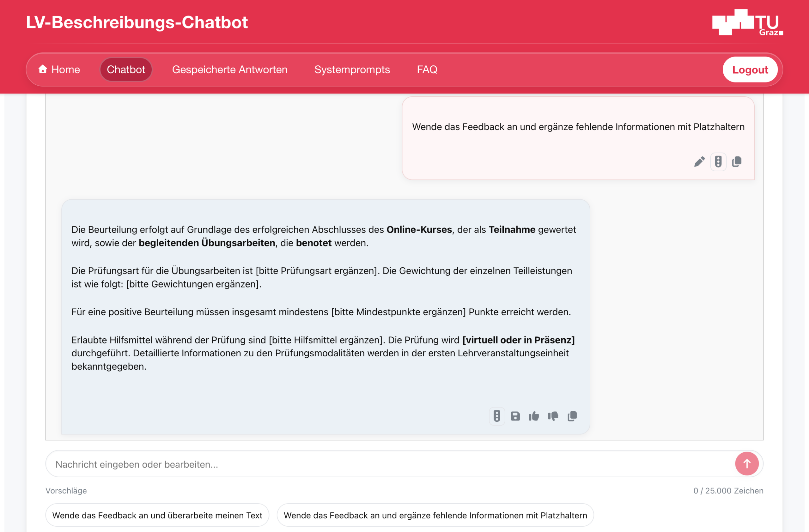The height and width of the screenshot is (532, 809).
Task: Select the placeholder suggestion chip
Action: (435, 515)
